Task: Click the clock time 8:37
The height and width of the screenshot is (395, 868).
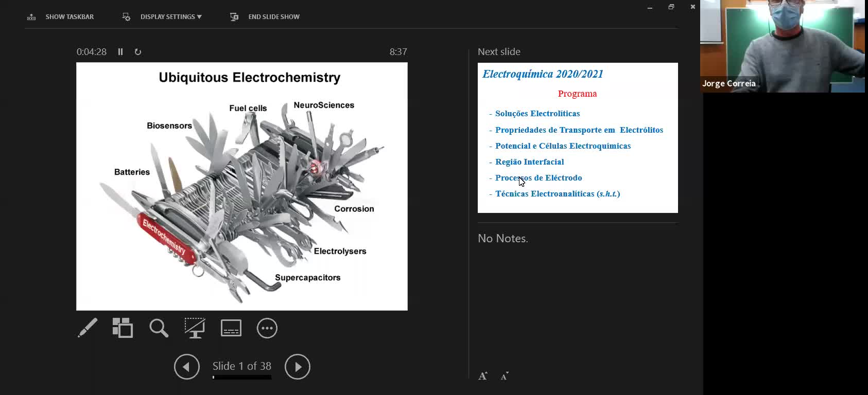Action: click(398, 52)
